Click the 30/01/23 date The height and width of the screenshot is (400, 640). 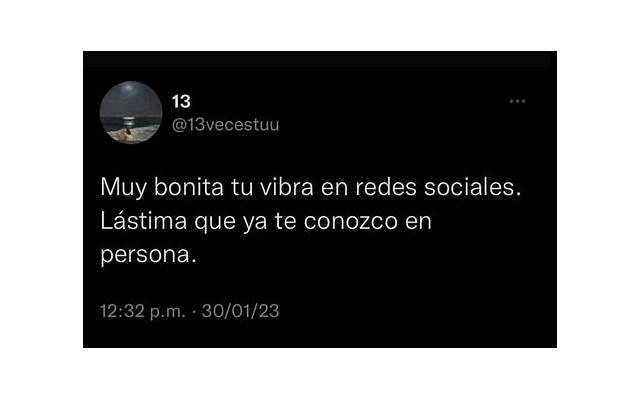click(240, 311)
